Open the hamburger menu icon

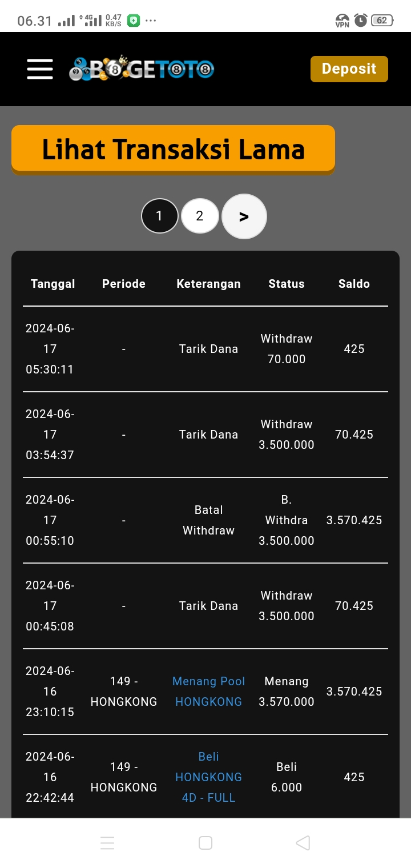(40, 69)
